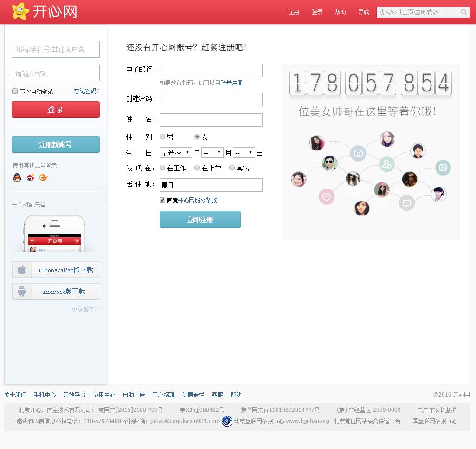Screen dimensions: 476x449
Task: Click the 电子邮箱 input field
Action: (x=211, y=70)
